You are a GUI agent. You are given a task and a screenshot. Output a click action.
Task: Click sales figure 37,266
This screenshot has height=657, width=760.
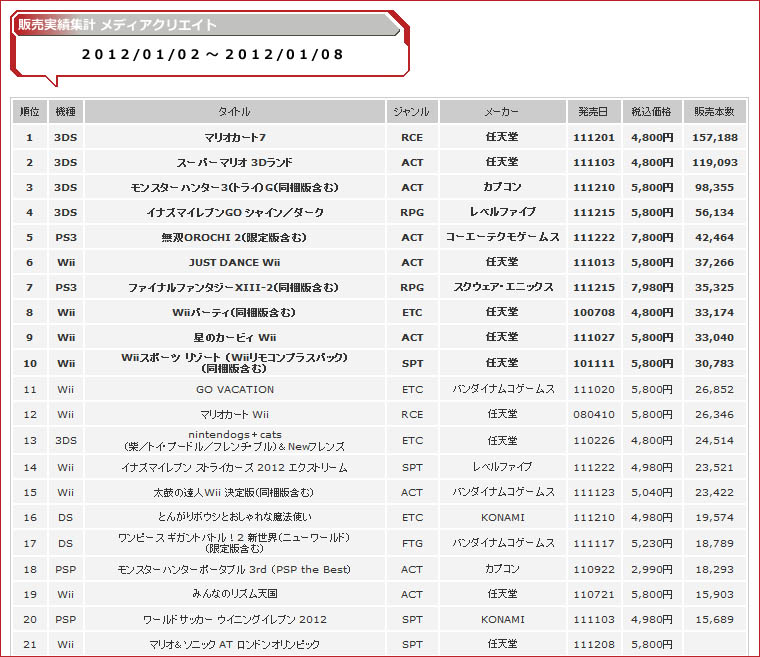tap(714, 262)
